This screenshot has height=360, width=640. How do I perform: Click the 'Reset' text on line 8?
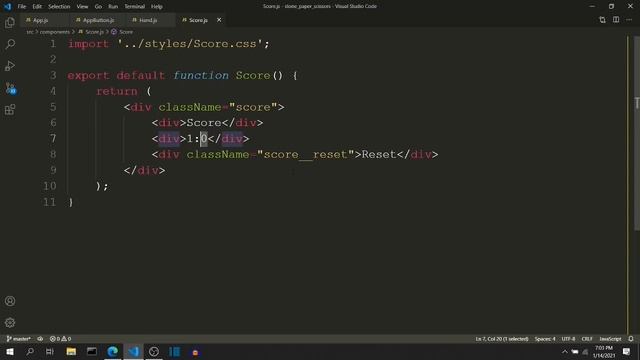pyautogui.click(x=379, y=155)
